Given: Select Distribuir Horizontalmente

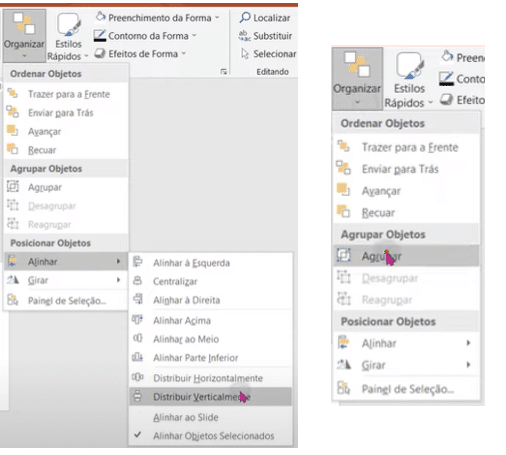Looking at the screenshot, I should click(211, 378).
